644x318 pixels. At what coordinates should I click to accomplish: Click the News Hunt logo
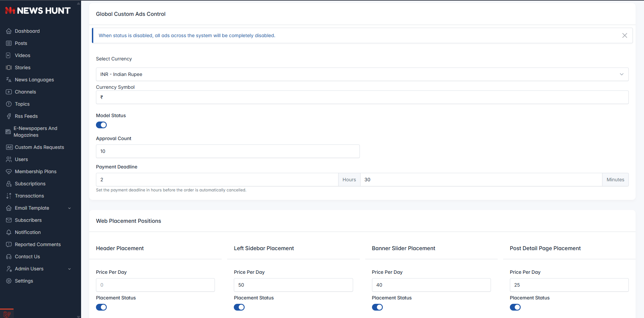(x=38, y=11)
